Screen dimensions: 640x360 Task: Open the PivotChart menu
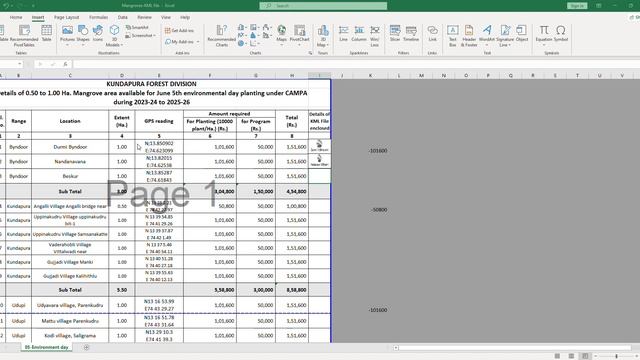pyautogui.click(x=299, y=35)
